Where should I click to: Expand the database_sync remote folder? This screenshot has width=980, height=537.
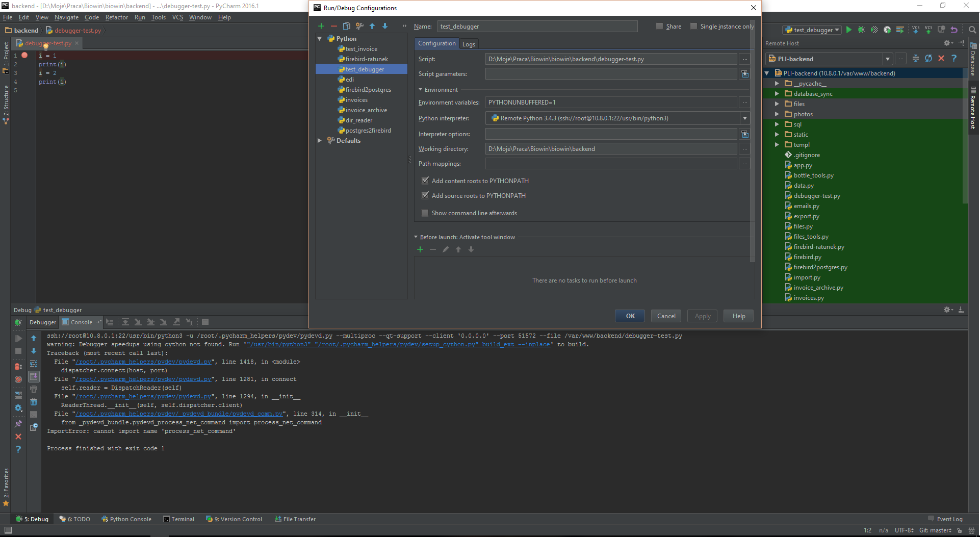777,94
